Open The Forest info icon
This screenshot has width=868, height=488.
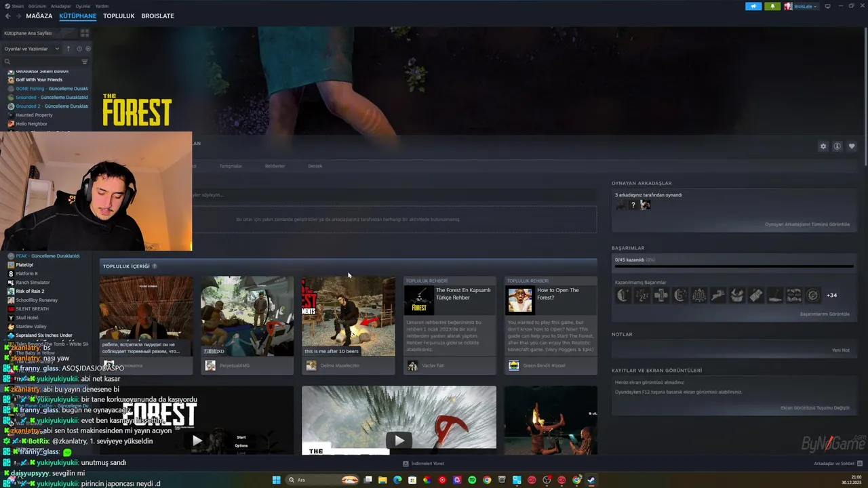(x=837, y=146)
